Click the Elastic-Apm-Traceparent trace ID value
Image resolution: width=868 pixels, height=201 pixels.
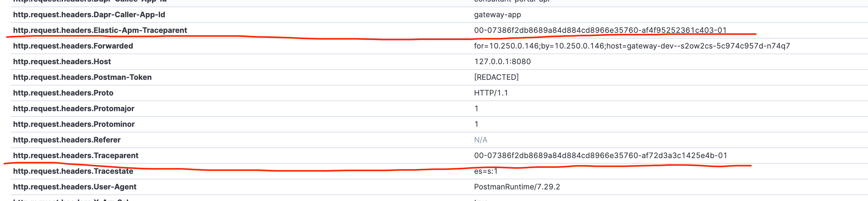coord(600,30)
